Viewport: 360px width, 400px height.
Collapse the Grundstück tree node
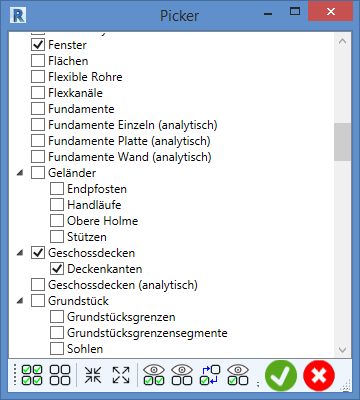coord(20,301)
